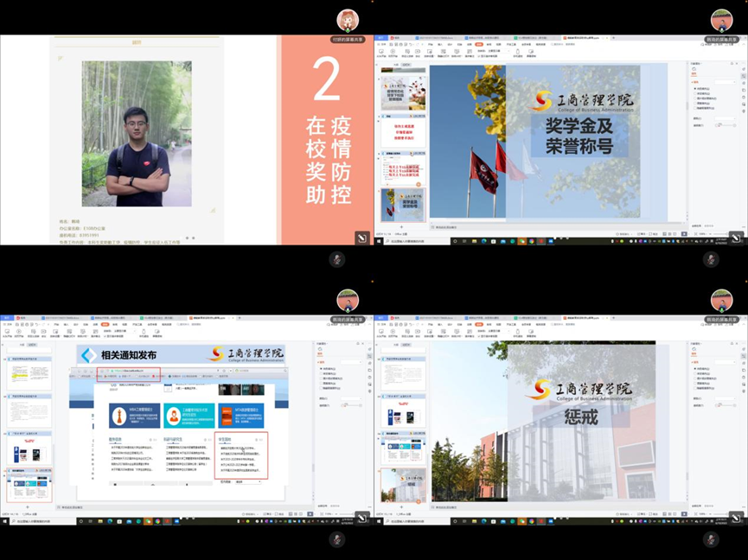Select Pattern Fill radio in 奖学金及荣誉称号 window

click(x=694, y=104)
